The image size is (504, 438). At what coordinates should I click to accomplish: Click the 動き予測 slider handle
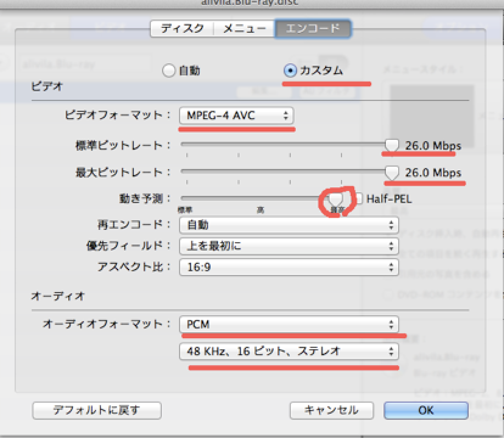click(335, 200)
